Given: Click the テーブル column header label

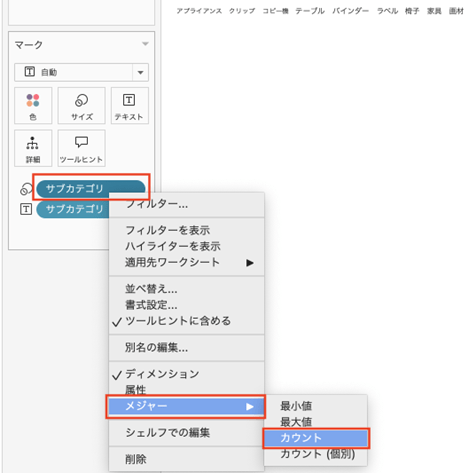Looking at the screenshot, I should coord(310,11).
